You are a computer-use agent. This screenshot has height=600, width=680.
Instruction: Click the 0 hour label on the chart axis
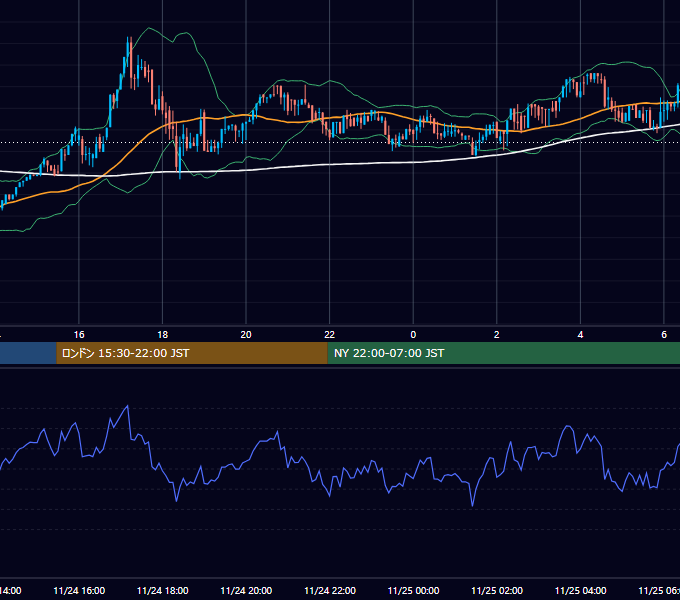click(413, 335)
